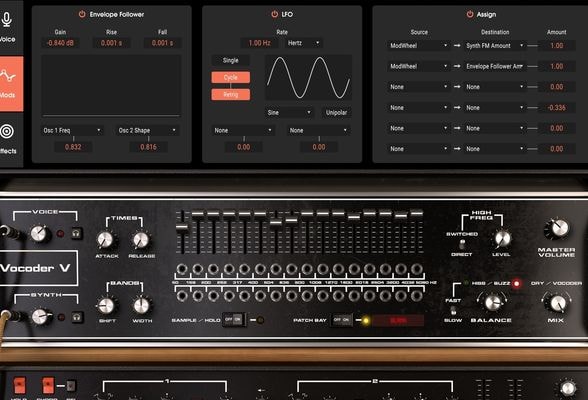
Task: Click the LFO Rate 1.00 Hz field
Action: click(260, 43)
